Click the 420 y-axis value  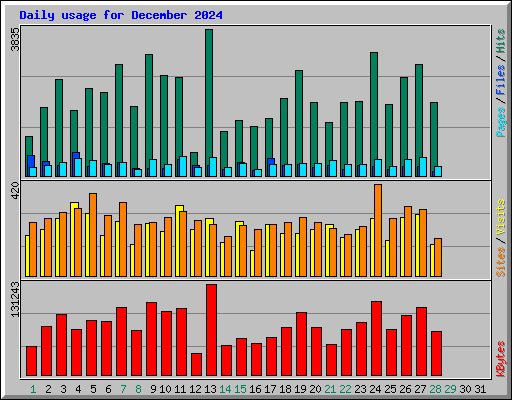15,191
